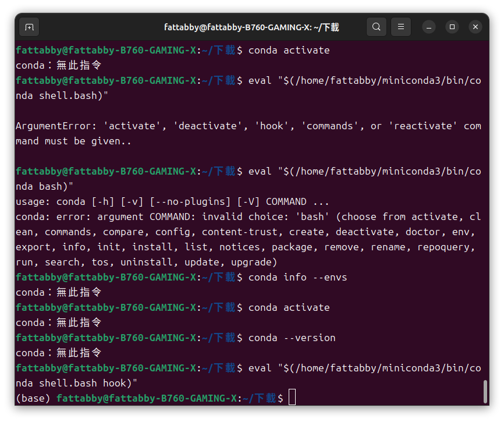Click the terminal scrollbar thumb
The height and width of the screenshot is (422, 504).
tap(485, 392)
